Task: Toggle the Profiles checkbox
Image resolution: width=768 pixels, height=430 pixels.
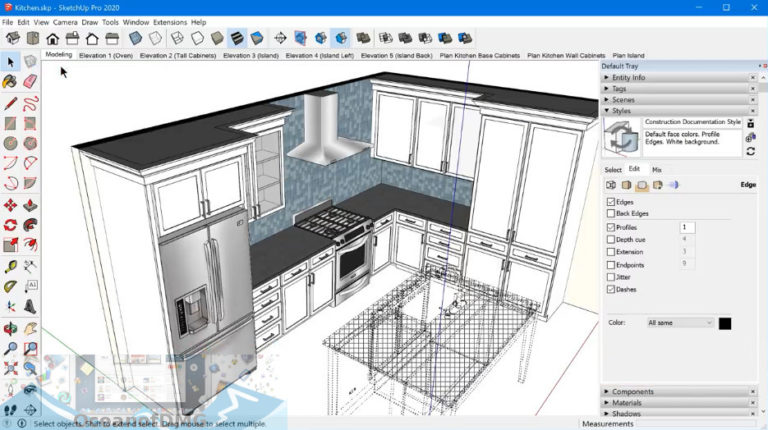Action: pos(611,227)
